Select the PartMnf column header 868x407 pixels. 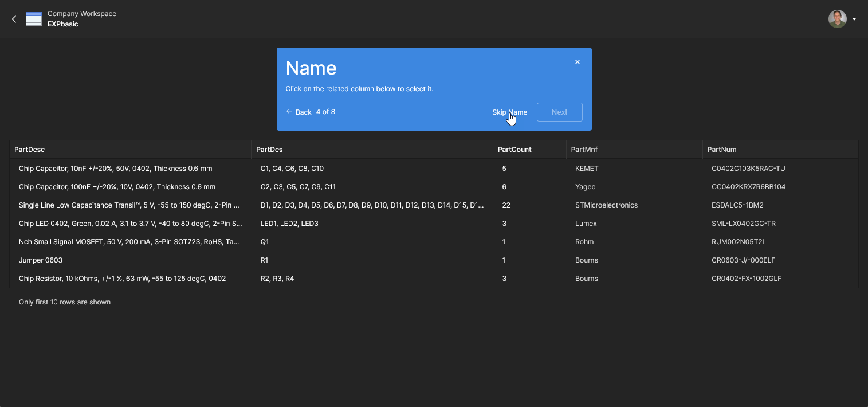click(584, 150)
